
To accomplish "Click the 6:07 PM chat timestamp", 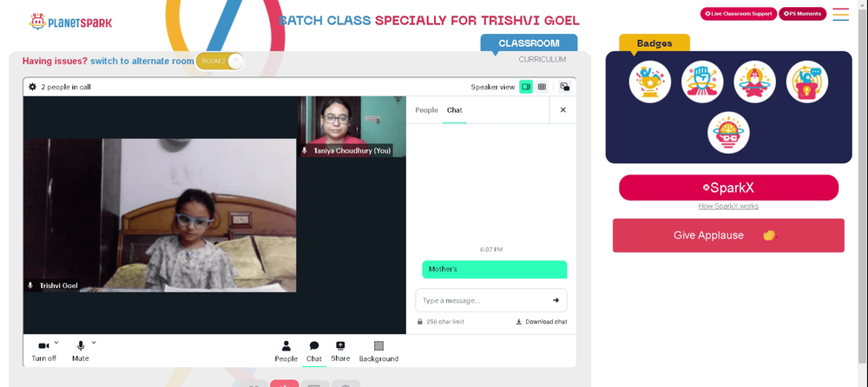I will [x=491, y=250].
